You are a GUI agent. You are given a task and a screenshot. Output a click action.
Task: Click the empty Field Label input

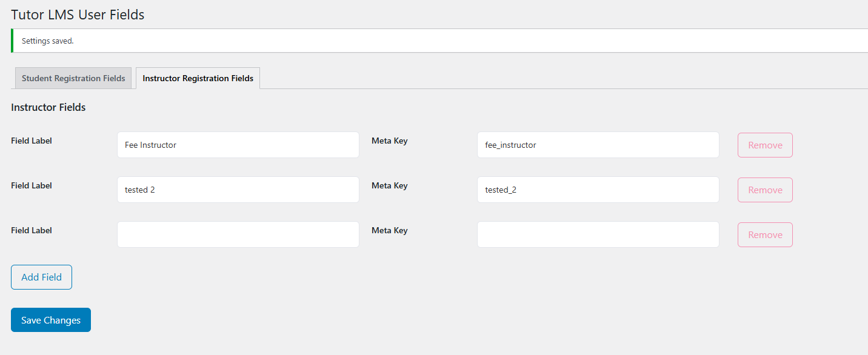tap(238, 234)
